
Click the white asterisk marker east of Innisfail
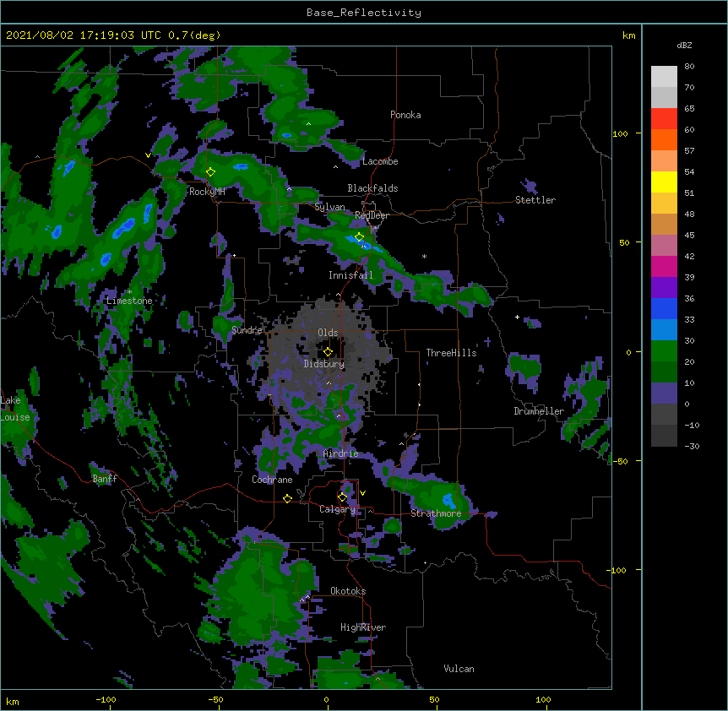point(424,256)
